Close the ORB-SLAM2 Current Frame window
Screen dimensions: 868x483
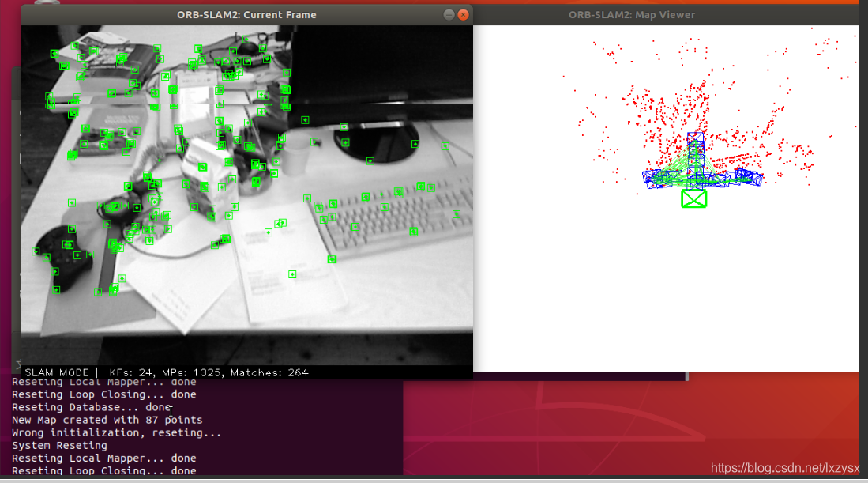click(x=464, y=15)
